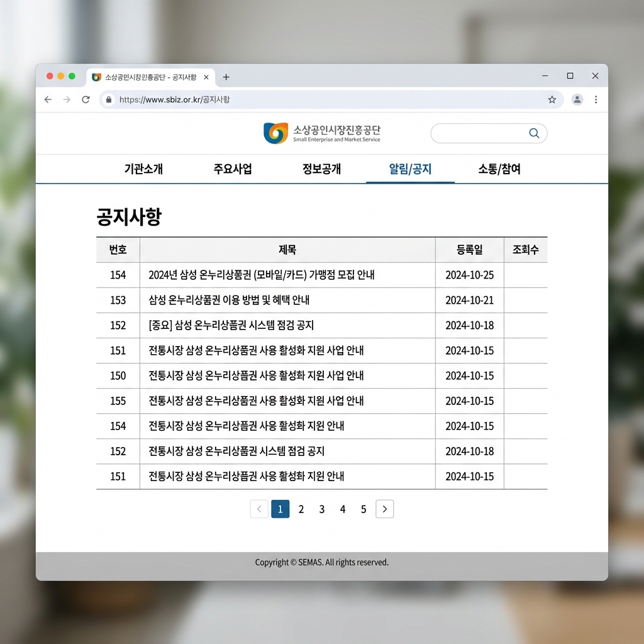Click the 공지사항 page heading
Viewport: 644px width, 644px height.
click(129, 216)
